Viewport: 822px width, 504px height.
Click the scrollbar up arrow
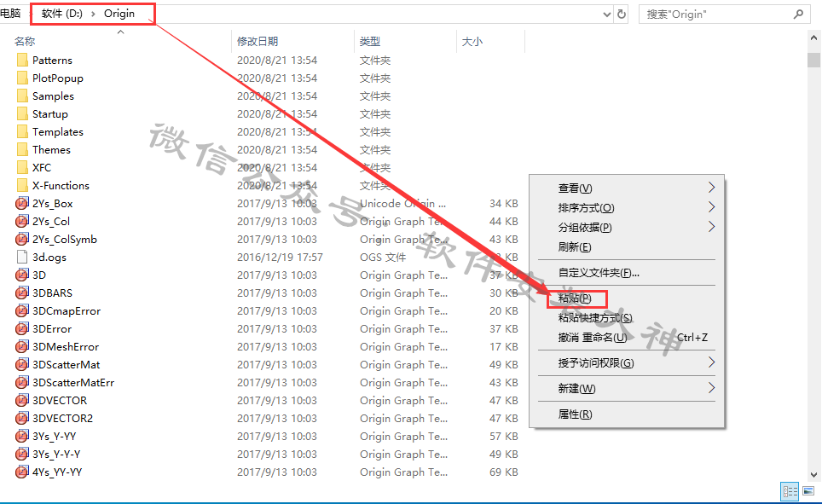tap(813, 38)
